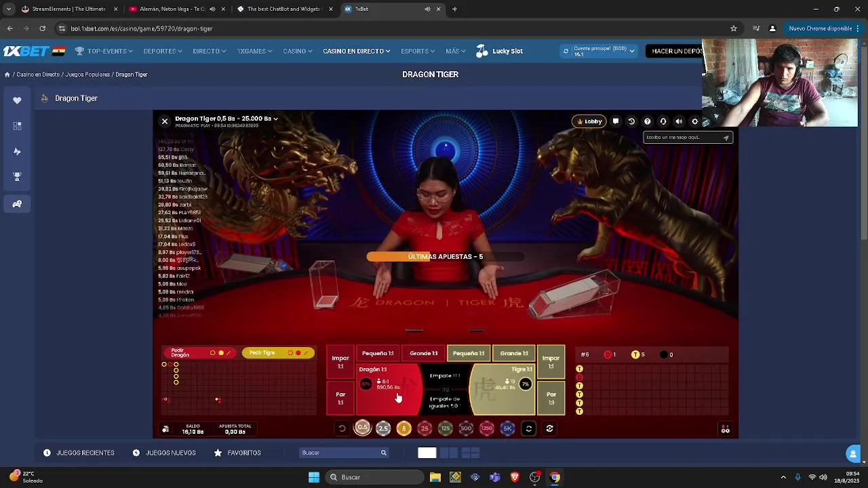The width and height of the screenshot is (868, 488).
Task: Open the game settings gear icon
Action: [x=694, y=121]
